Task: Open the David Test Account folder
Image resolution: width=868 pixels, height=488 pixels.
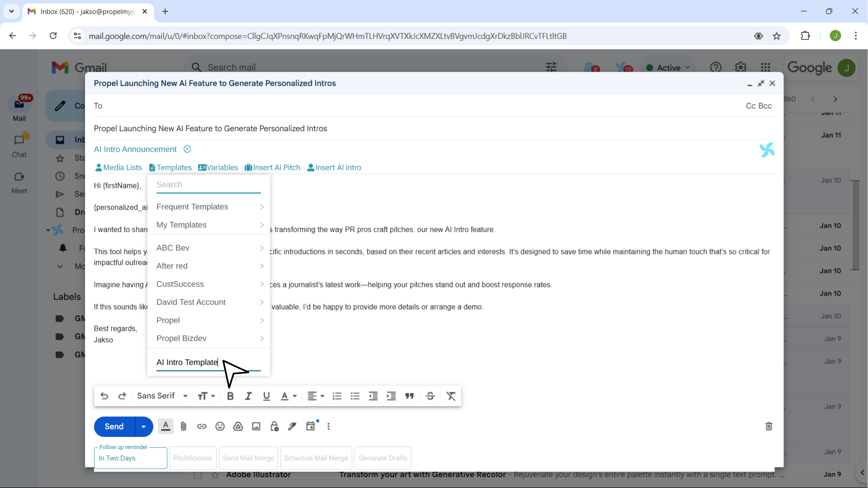Action: coord(209,302)
